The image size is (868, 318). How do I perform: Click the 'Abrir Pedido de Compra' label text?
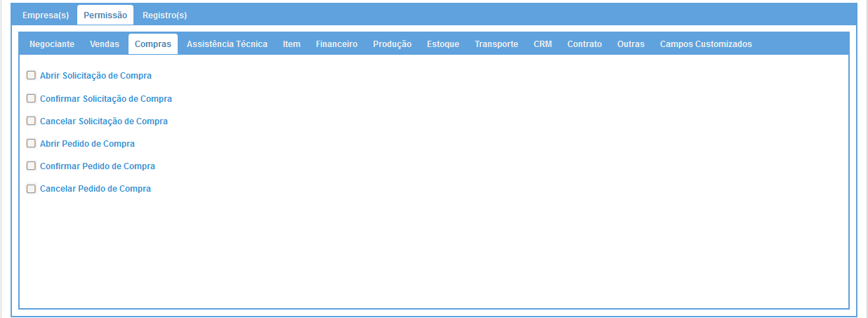point(87,144)
